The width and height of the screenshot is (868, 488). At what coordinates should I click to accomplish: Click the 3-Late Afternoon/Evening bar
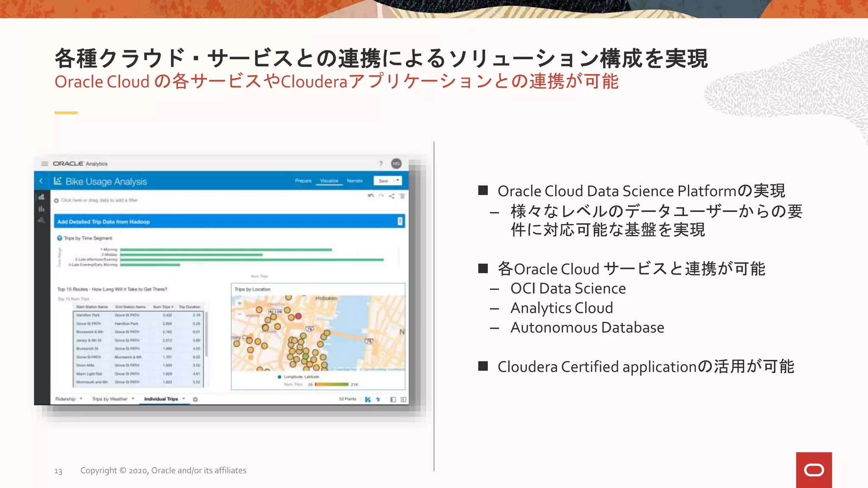coord(252,260)
